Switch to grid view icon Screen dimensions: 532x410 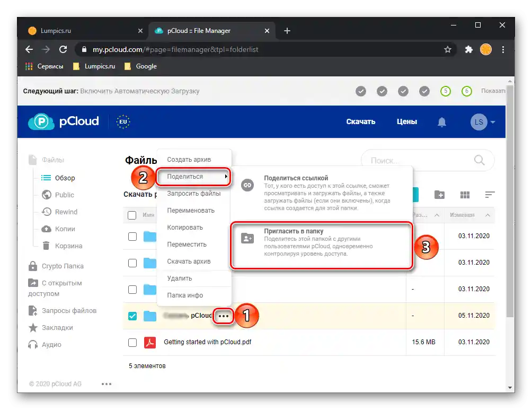pos(465,195)
